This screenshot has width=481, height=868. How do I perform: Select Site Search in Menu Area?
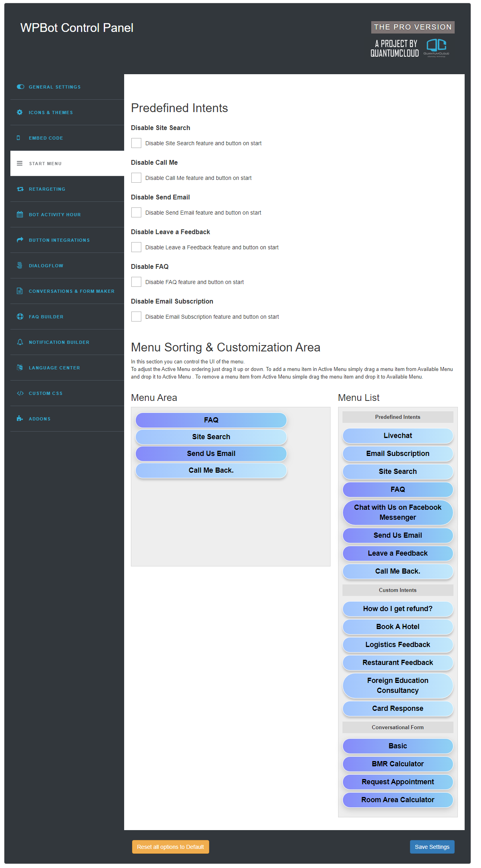(x=211, y=437)
